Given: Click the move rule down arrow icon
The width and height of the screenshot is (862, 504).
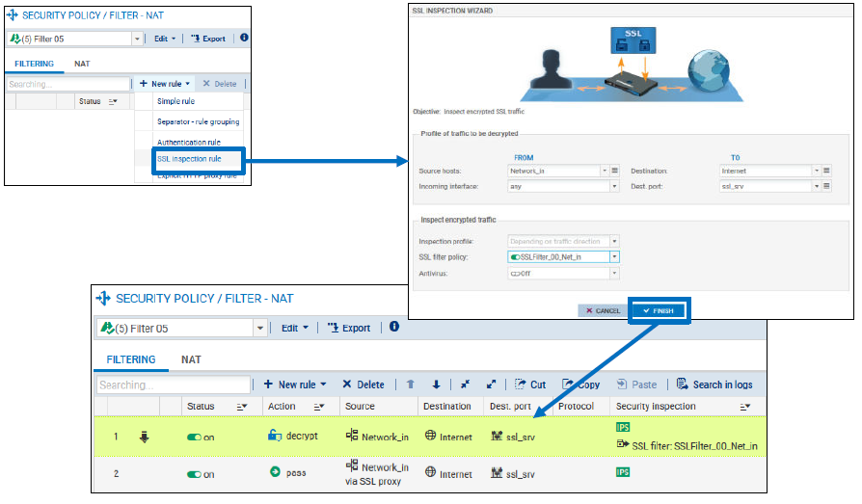Looking at the screenshot, I should coord(436,385).
